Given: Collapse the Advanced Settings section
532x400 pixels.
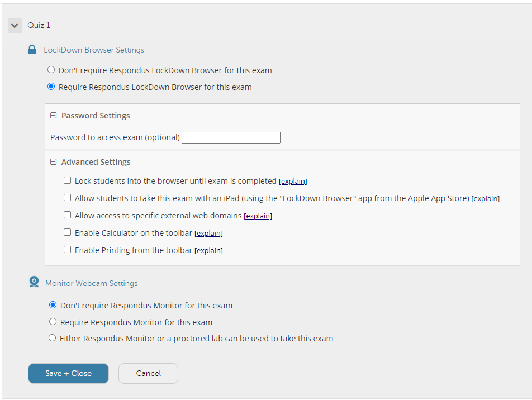Looking at the screenshot, I should (53, 162).
